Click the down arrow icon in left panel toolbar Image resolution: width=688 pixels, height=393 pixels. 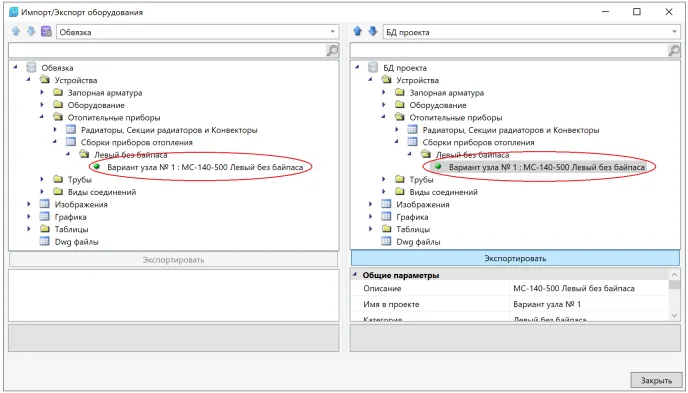coord(31,32)
